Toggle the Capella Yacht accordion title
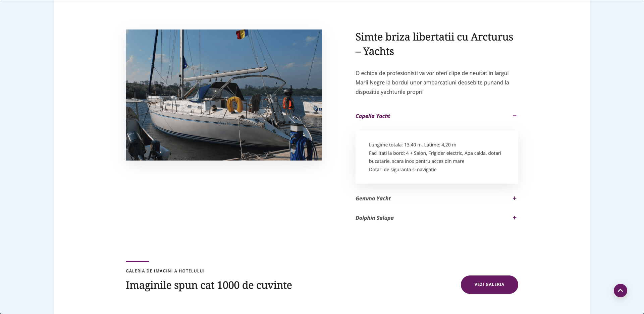The width and height of the screenshot is (644, 314). coord(373,116)
